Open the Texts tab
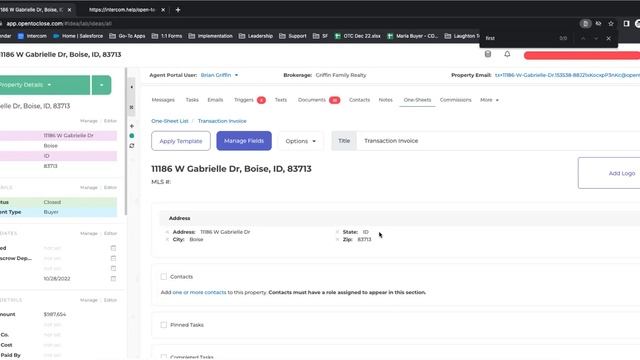Viewport: 640px width, 360px height. pyautogui.click(x=281, y=100)
